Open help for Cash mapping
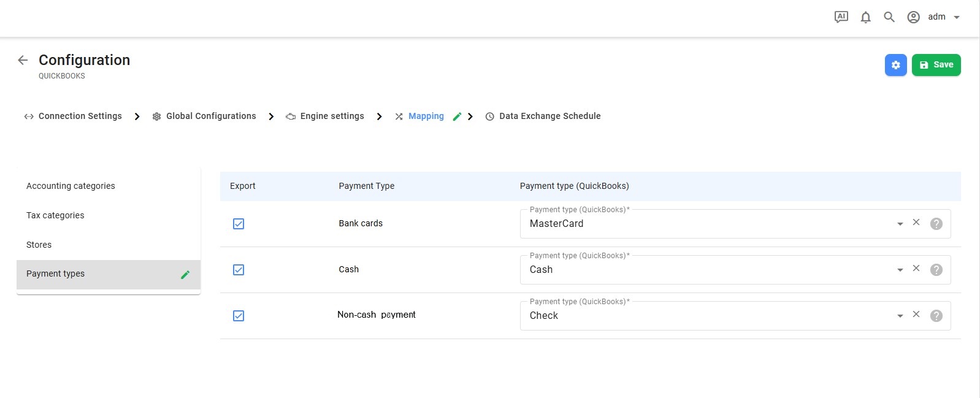980x398 pixels. click(936, 270)
